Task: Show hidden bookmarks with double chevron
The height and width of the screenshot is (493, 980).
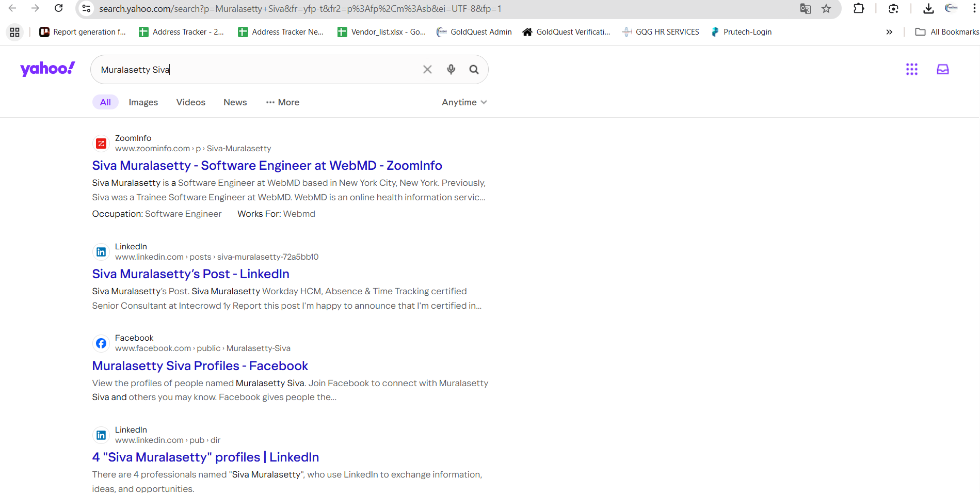Action: 889,32
